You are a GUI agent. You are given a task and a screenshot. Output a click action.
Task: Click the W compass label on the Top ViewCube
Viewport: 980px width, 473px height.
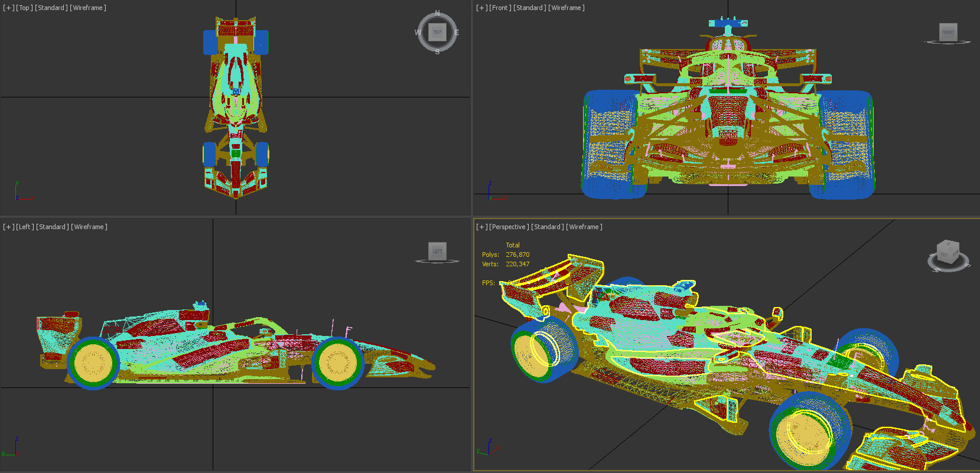point(418,32)
